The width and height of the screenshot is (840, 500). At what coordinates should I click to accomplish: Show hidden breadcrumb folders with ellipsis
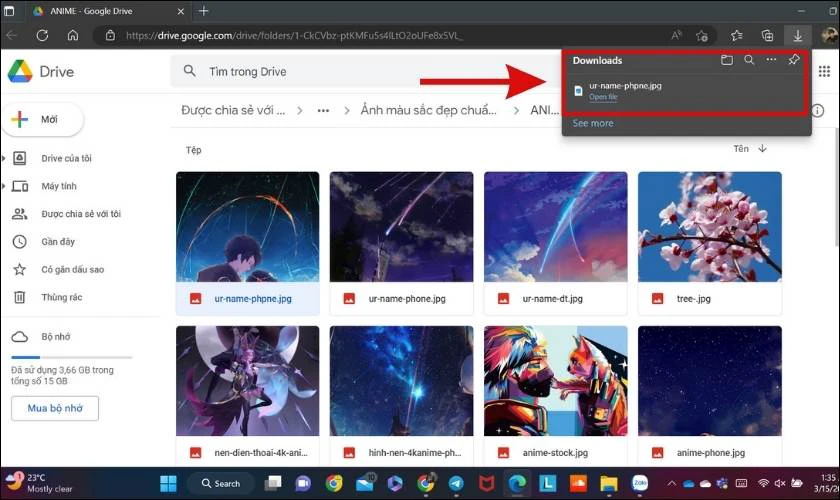click(323, 110)
